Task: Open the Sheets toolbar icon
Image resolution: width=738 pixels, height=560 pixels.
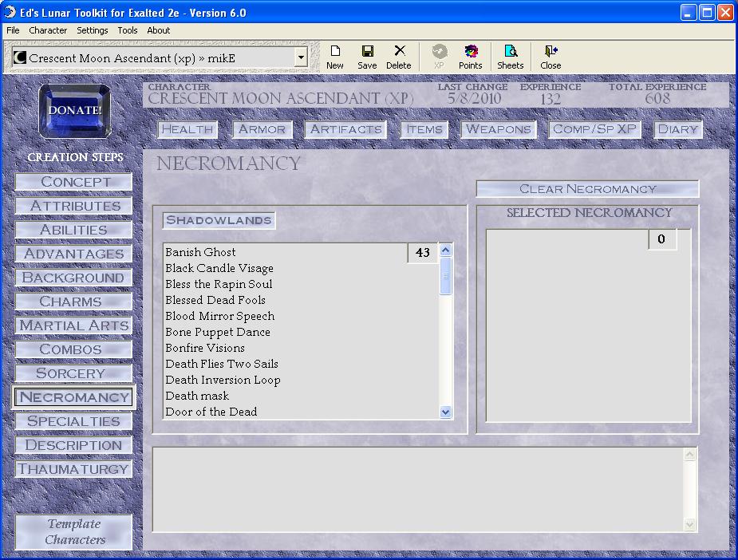Action: [510, 57]
